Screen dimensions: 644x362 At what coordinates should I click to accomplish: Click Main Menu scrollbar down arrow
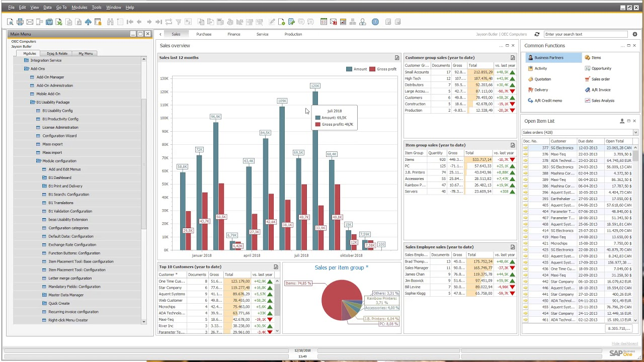143,322
